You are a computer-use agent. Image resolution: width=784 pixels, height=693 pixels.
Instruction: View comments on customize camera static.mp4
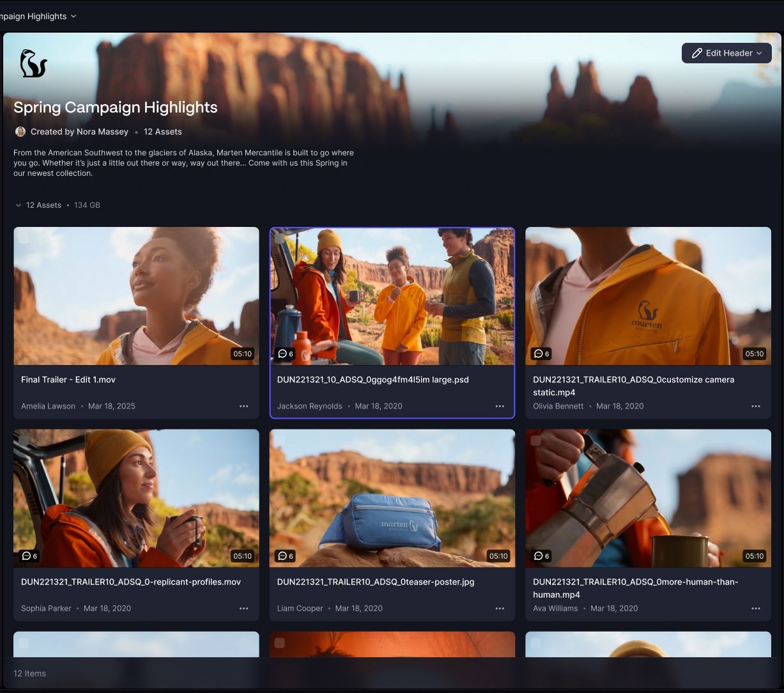pos(542,354)
